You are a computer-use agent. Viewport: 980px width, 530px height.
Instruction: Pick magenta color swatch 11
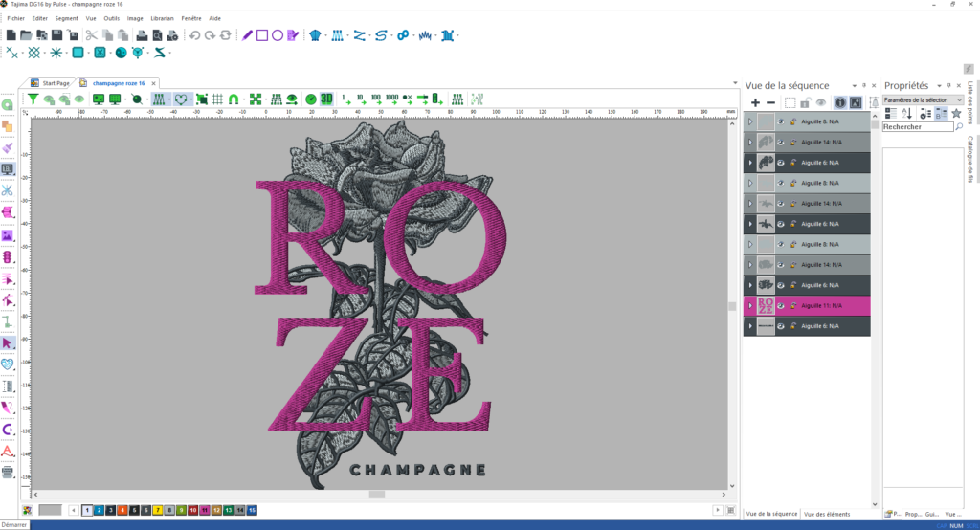click(205, 511)
